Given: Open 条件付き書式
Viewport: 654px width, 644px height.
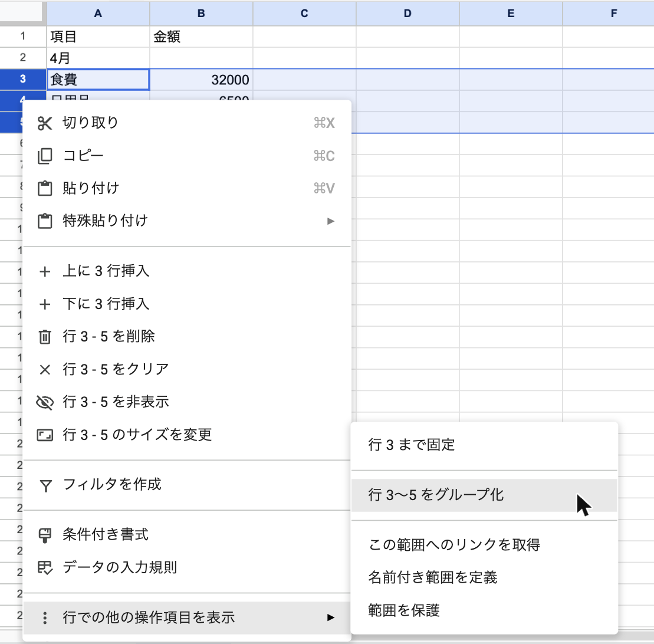Looking at the screenshot, I should tap(187, 535).
